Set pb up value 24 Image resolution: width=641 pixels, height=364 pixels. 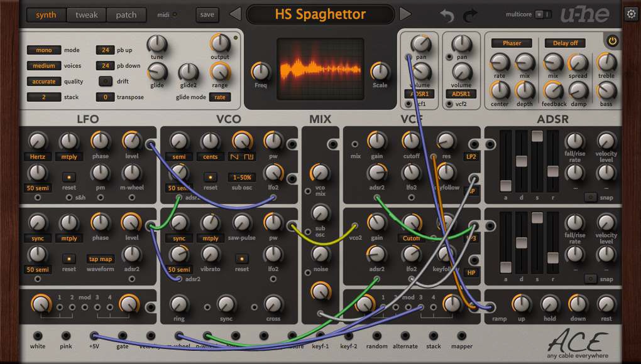coord(105,50)
